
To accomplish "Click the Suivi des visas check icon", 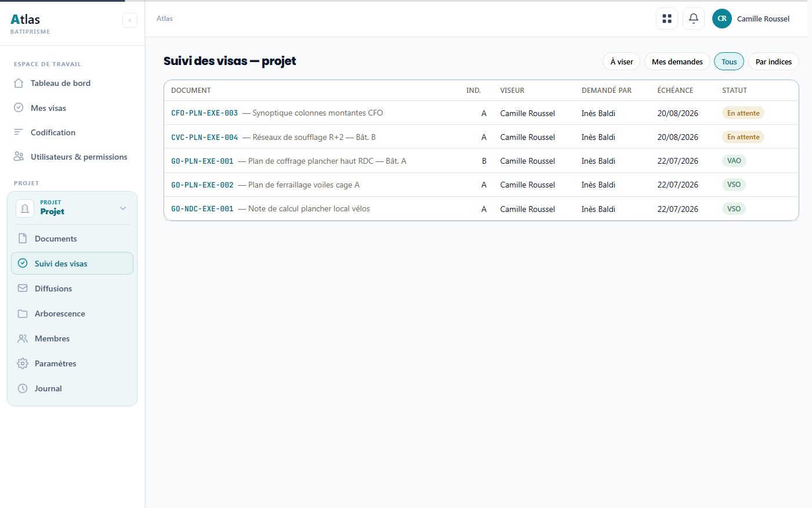I will point(23,264).
